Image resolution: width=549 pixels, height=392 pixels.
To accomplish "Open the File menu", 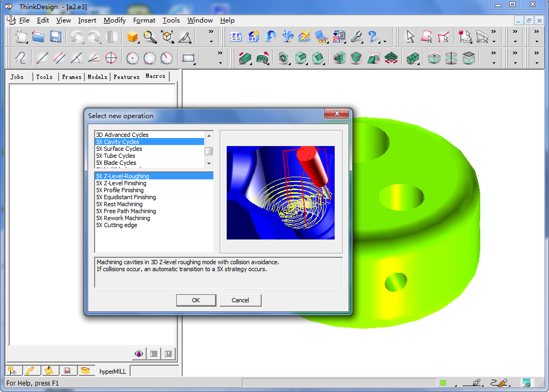I will tap(24, 20).
